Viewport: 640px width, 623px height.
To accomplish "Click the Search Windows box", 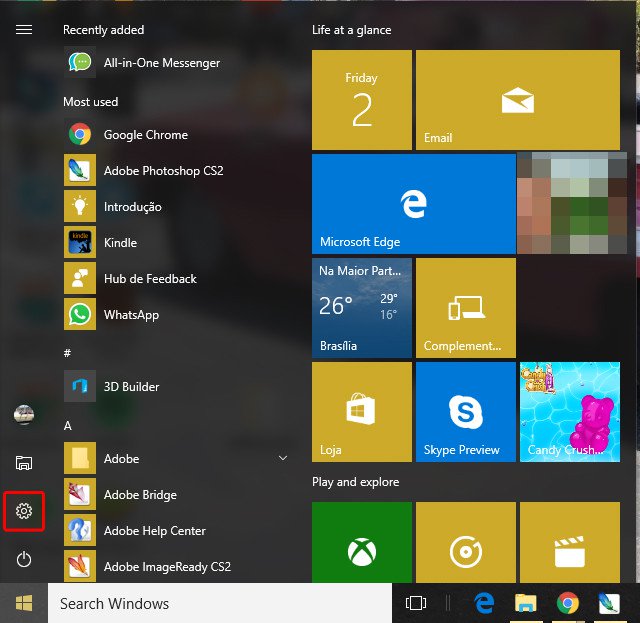I will pos(220,603).
